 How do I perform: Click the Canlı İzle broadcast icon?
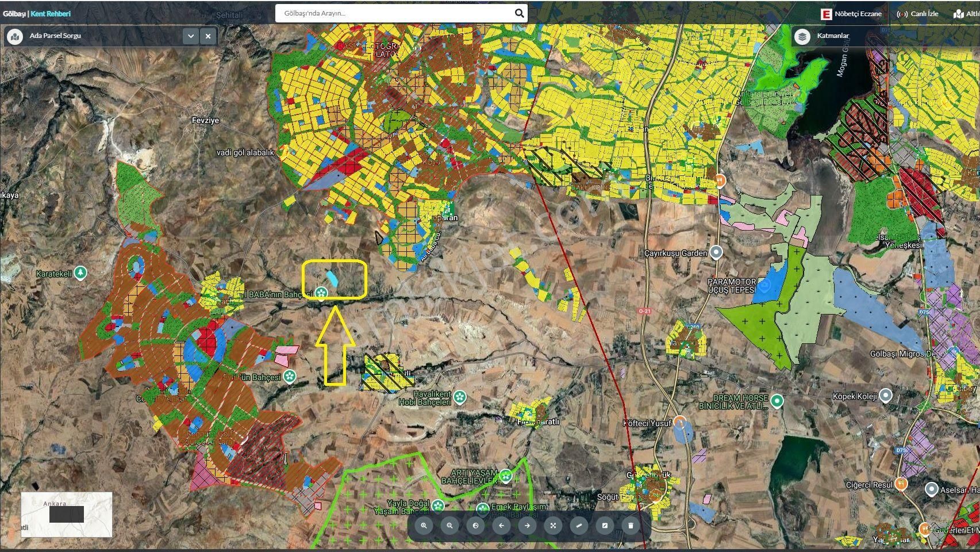(x=902, y=14)
